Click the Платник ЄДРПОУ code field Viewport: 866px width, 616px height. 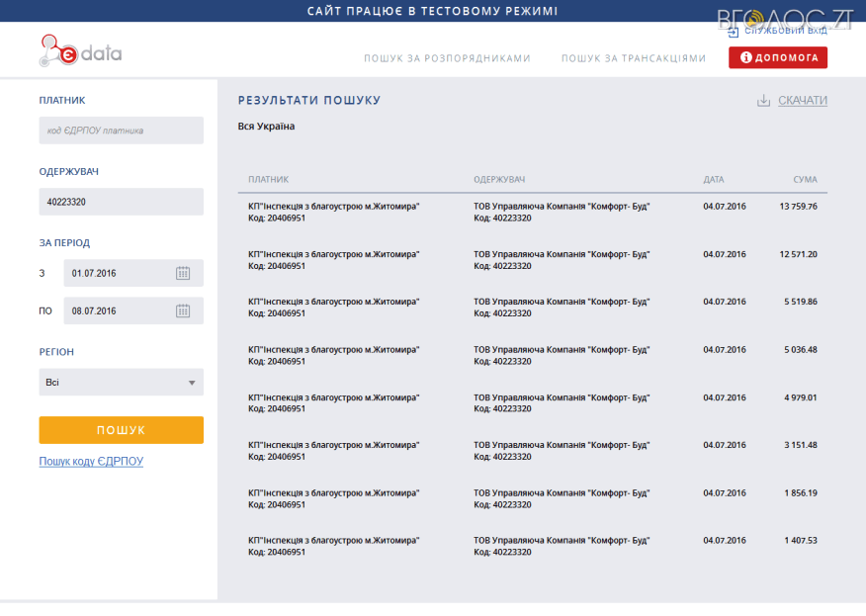click(x=121, y=131)
